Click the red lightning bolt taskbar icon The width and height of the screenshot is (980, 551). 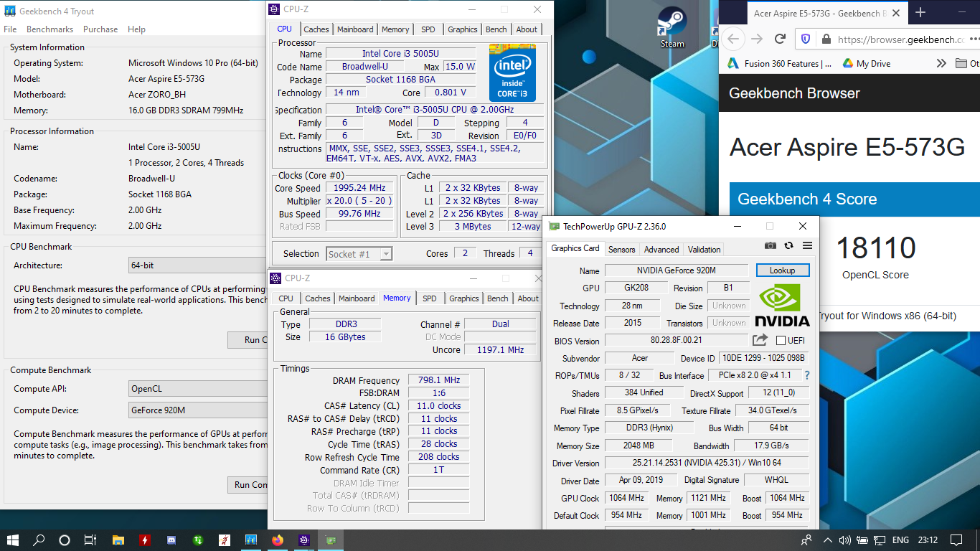(145, 540)
